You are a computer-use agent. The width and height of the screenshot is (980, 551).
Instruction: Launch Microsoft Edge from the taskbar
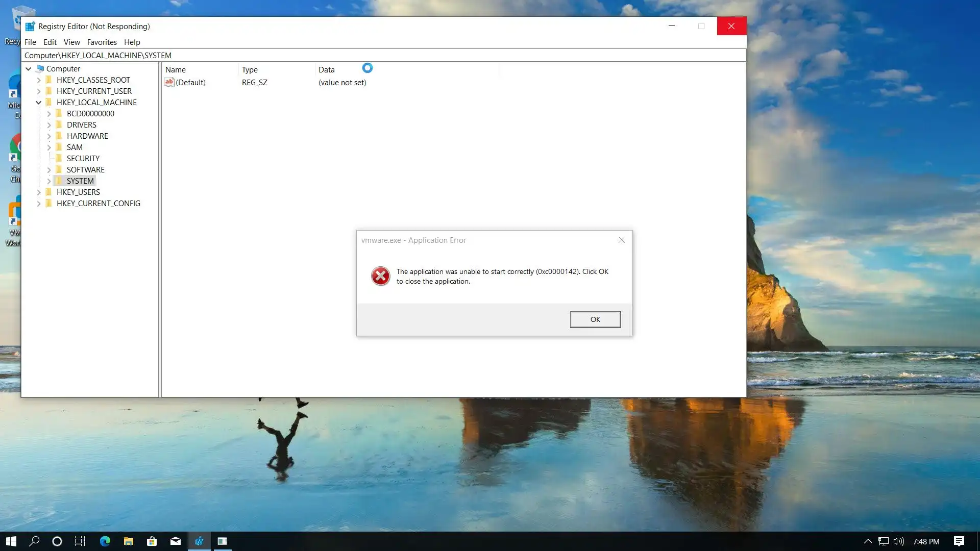tap(105, 541)
